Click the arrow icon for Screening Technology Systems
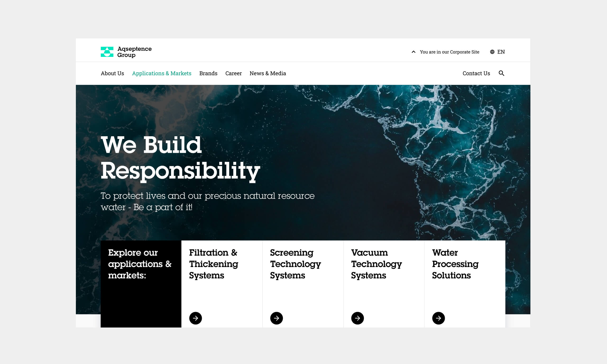Image resolution: width=607 pixels, height=364 pixels. 277,318
